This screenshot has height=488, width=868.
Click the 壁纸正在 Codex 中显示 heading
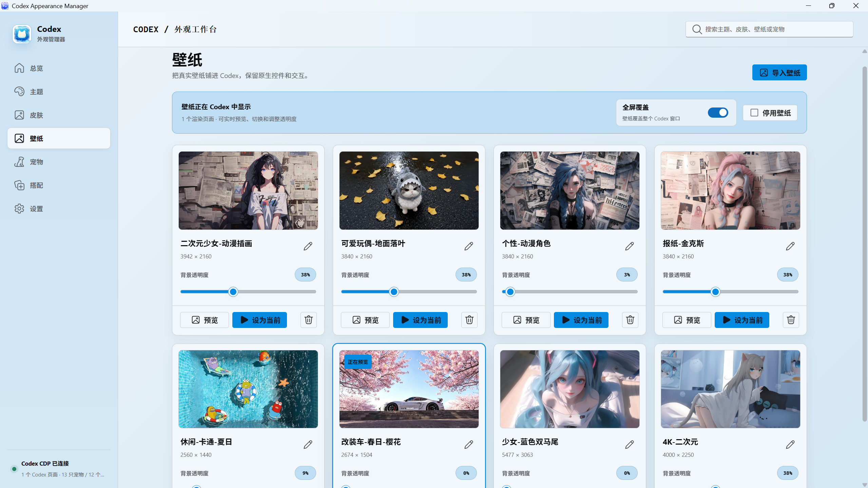pos(216,107)
